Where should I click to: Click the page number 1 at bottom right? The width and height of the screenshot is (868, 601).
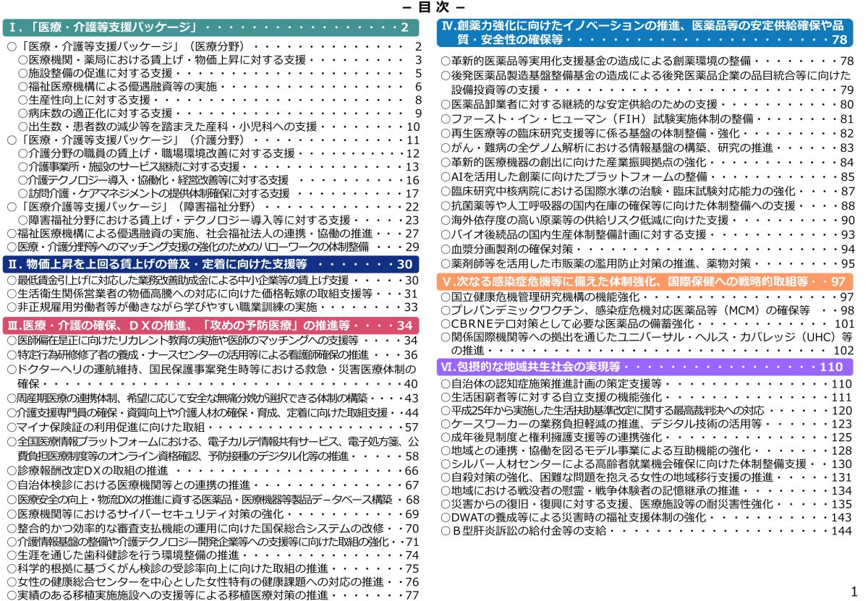point(852,591)
